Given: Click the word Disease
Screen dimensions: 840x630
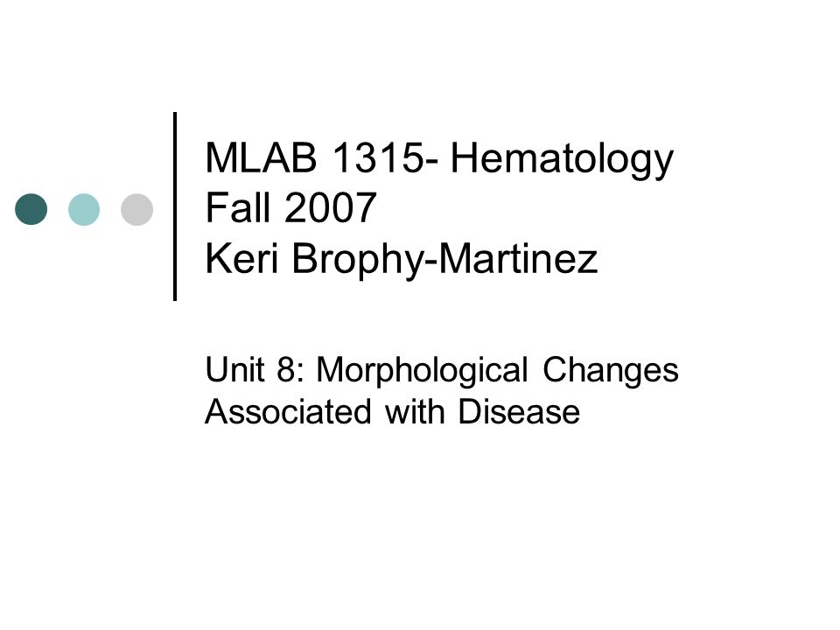Looking at the screenshot, I should (x=519, y=411).
